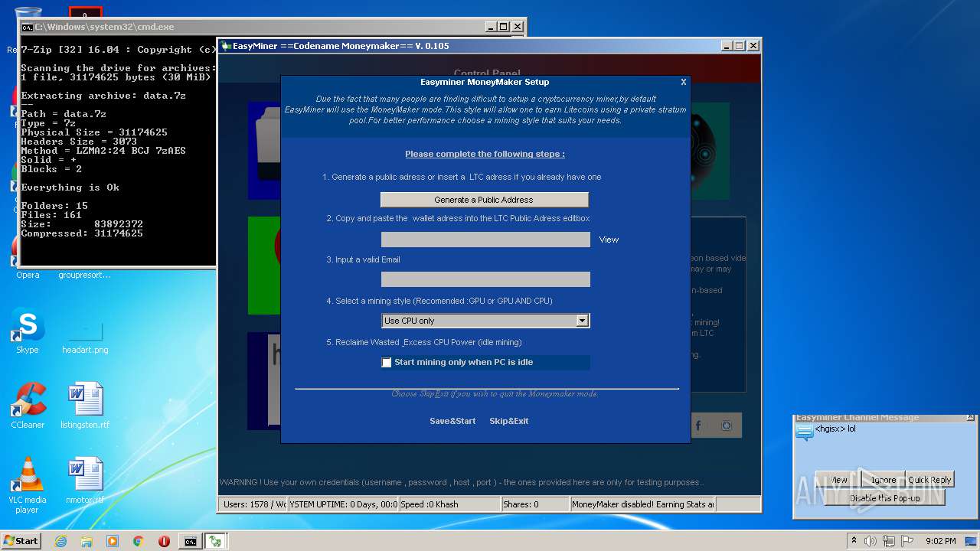This screenshot has width=980, height=551.
Task: Open Google Chrome from taskbar
Action: pyautogui.click(x=139, y=541)
